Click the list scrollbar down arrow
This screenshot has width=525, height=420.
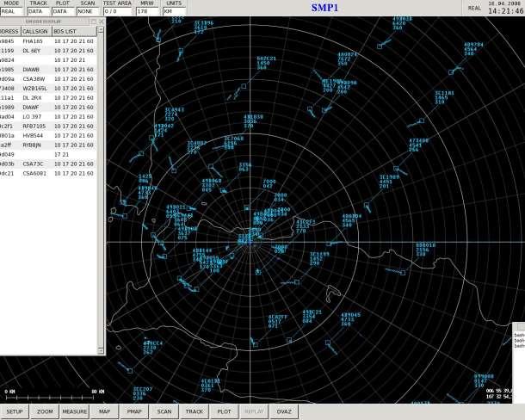(x=101, y=350)
